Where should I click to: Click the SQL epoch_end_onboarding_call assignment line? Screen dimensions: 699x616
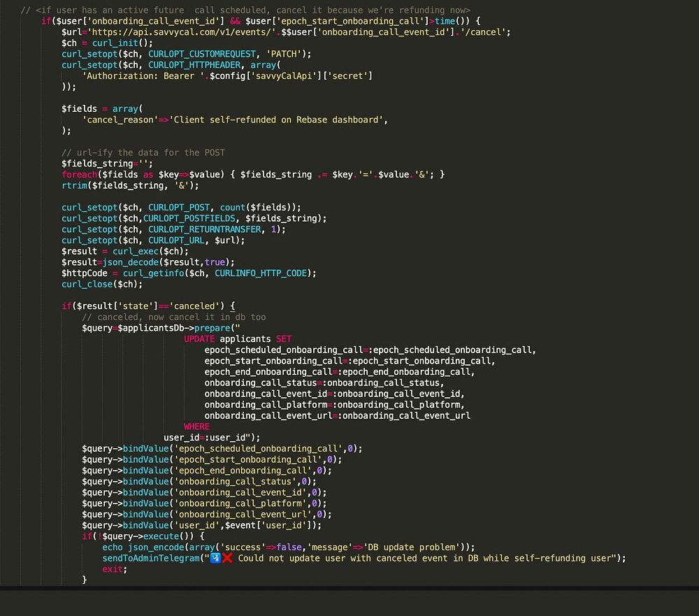coord(339,371)
